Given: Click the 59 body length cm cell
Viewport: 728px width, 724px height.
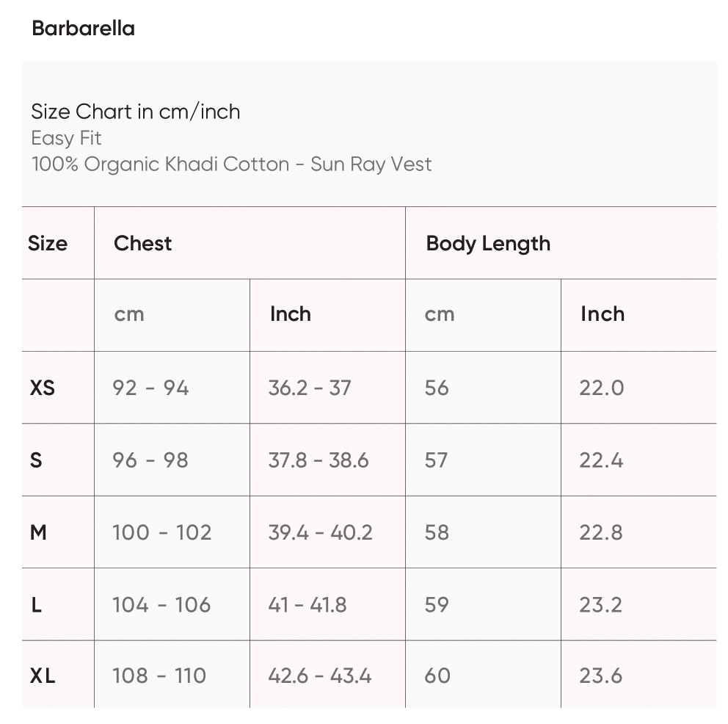Looking at the screenshot, I should (x=437, y=605).
